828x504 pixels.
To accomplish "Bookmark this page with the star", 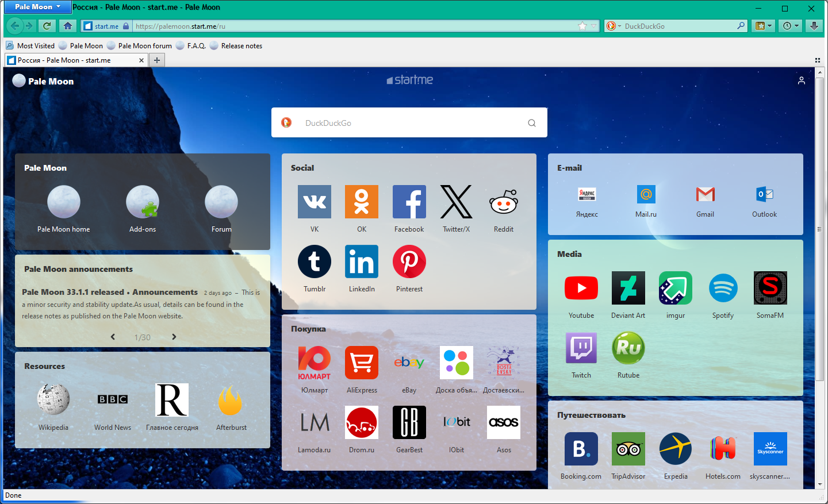I will tap(582, 26).
